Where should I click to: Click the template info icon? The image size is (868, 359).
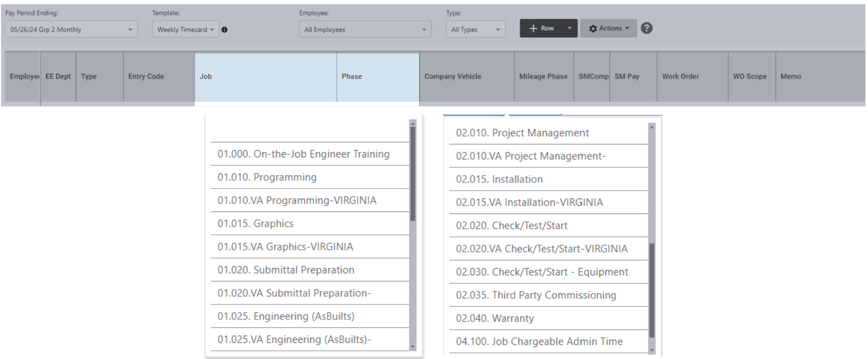pos(224,30)
